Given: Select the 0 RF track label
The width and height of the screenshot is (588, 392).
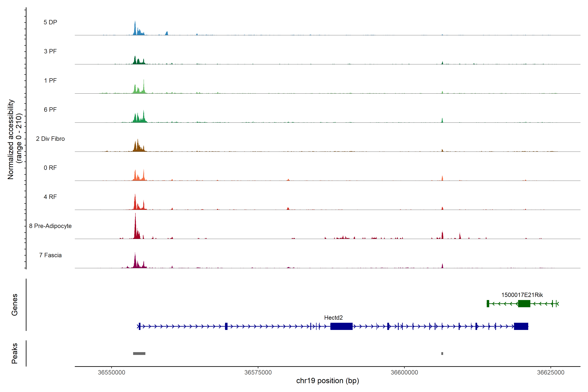Looking at the screenshot, I should pos(50,168).
